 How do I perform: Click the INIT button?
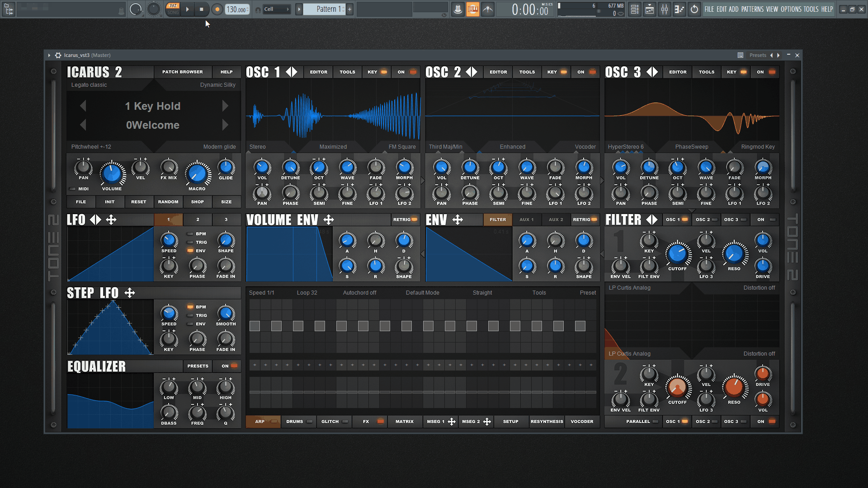(x=110, y=202)
